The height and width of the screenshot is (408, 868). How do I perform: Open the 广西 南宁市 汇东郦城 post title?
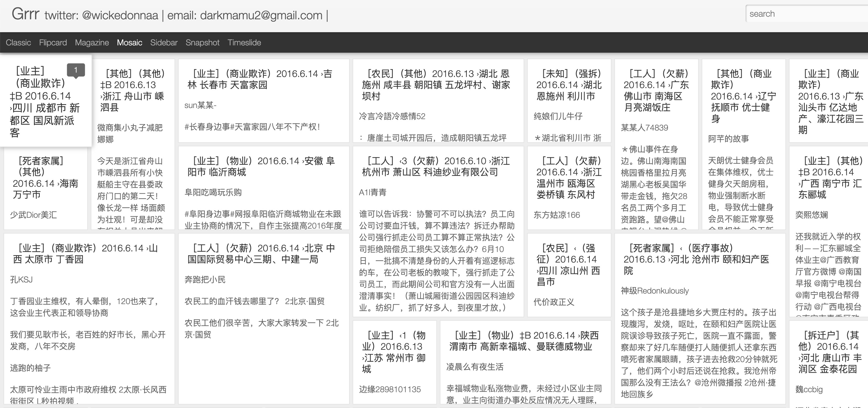(830, 177)
